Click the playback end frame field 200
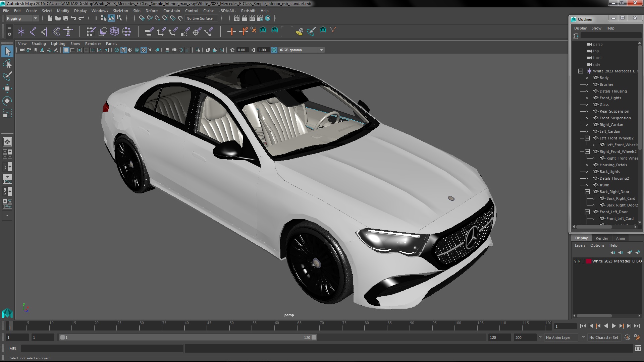Image resolution: width=644 pixels, height=362 pixels. (525, 338)
